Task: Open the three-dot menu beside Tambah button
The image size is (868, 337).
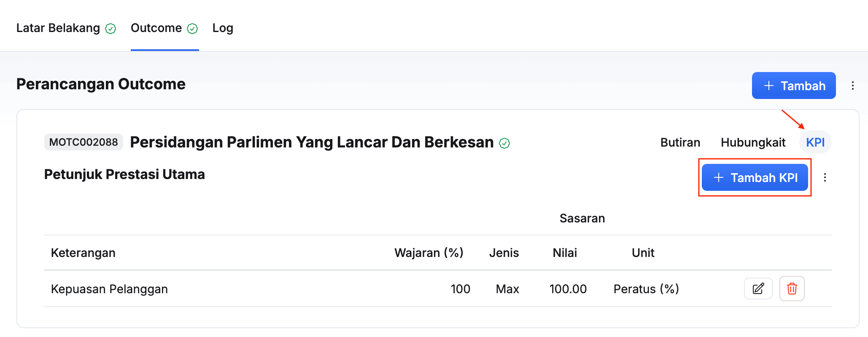Action: (853, 86)
